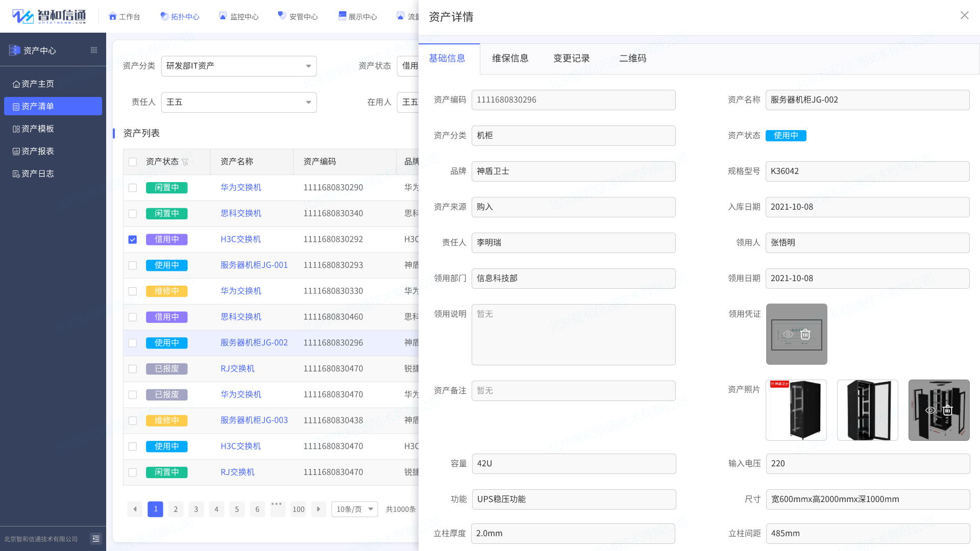Delete third 资产照片 with trash icon
This screenshot has width=980, height=551.
[x=948, y=410]
